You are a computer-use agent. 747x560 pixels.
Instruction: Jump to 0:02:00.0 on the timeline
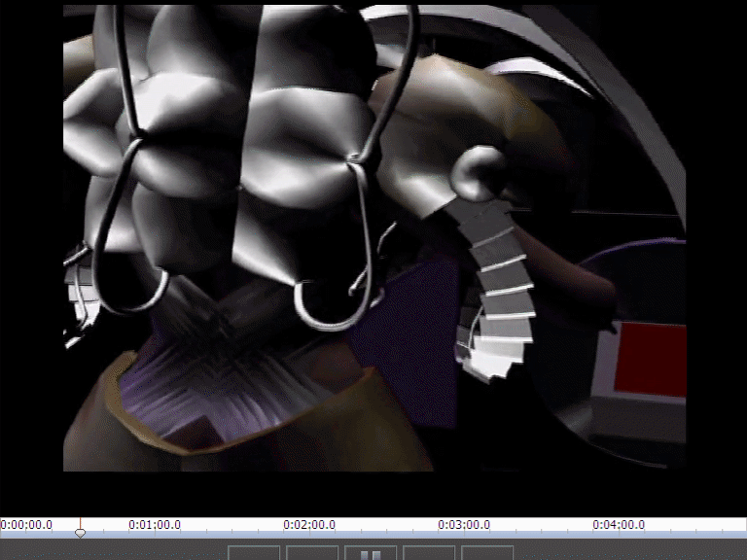click(x=309, y=525)
